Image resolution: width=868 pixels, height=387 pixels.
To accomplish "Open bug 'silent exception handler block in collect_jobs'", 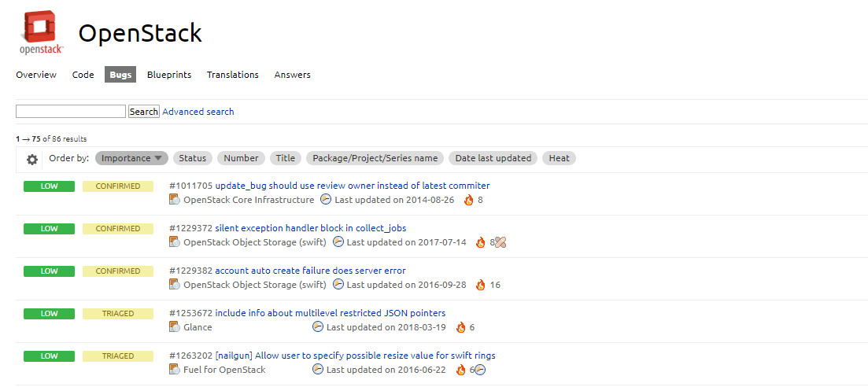I will 311,228.
